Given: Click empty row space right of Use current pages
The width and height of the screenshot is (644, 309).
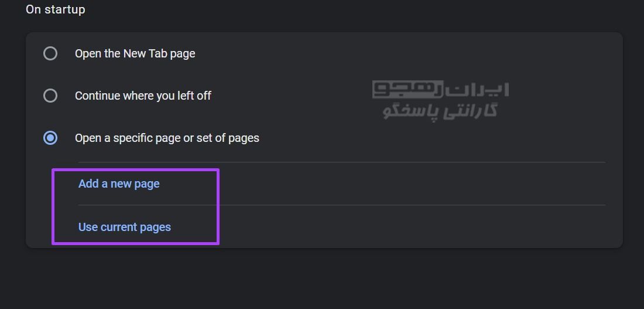Looking at the screenshot, I should coord(411,227).
